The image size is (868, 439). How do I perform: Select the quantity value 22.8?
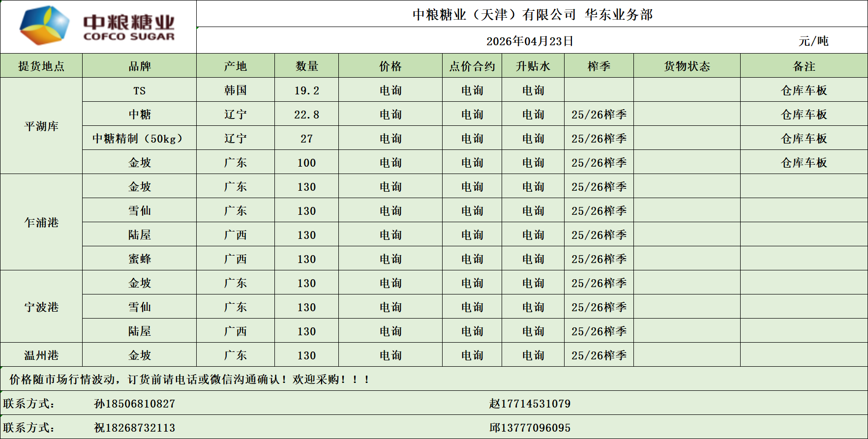point(307,115)
